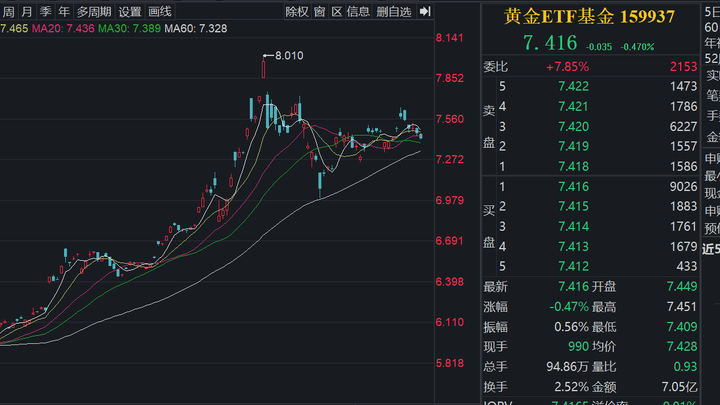This screenshot has height=405, width=720.
Task: Click the 2153 order difference value
Action: pyautogui.click(x=683, y=67)
